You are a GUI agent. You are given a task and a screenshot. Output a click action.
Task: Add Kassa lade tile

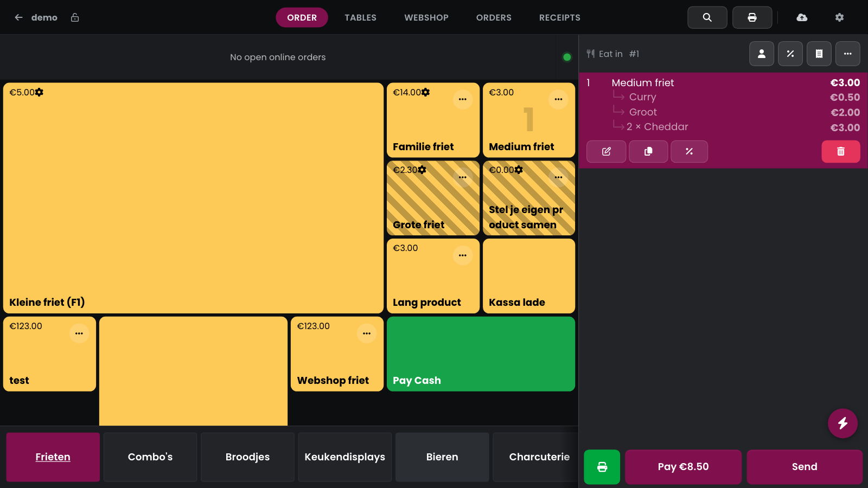point(529,276)
